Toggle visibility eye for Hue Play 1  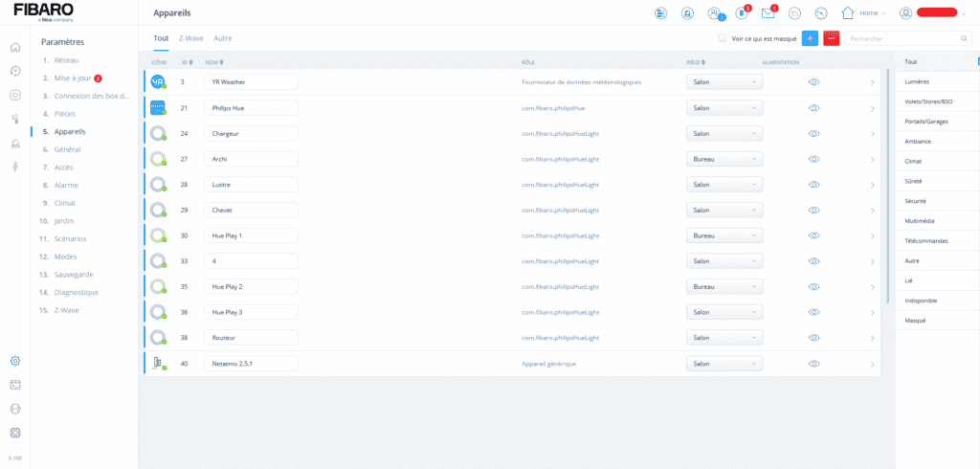813,235
